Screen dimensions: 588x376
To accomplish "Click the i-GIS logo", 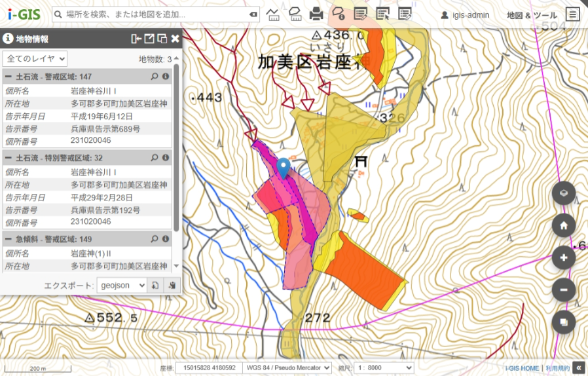I will pos(24,14).
